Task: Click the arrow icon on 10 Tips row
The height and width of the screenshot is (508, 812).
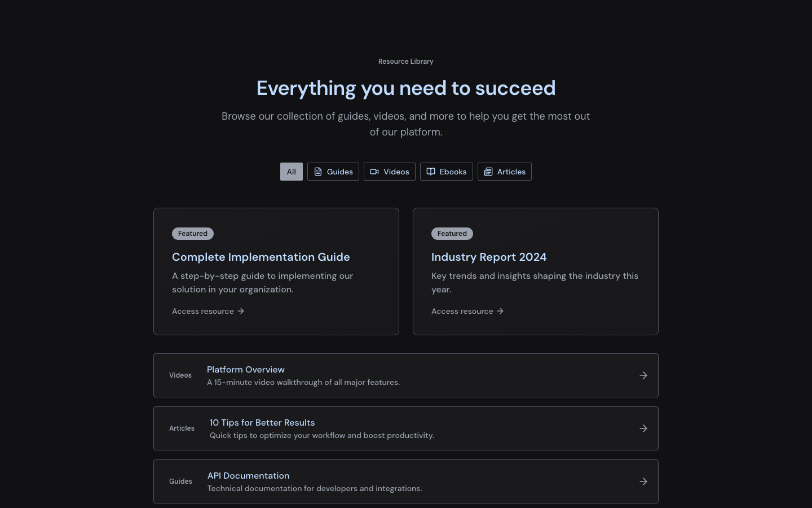Action: pos(643,428)
